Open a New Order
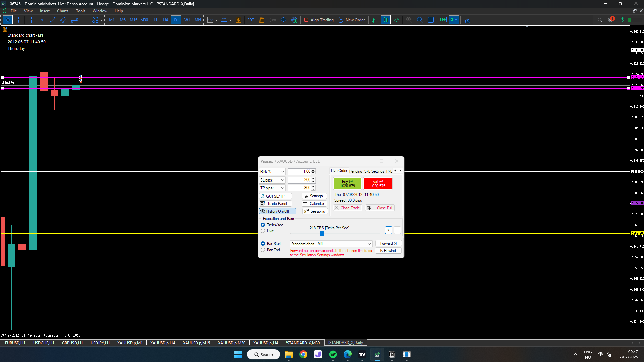 pyautogui.click(x=352, y=20)
